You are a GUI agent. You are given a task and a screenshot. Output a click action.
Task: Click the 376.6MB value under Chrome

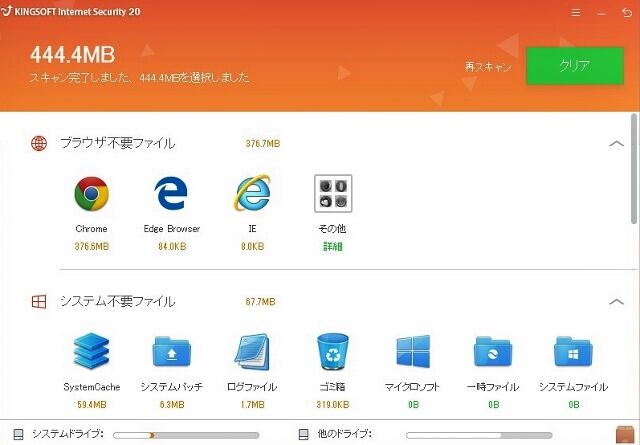92,247
